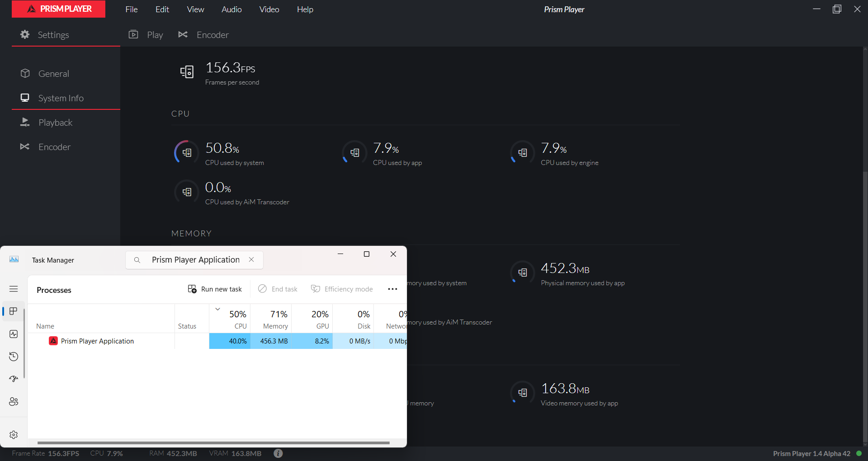Click the 452.3MB physical memory value
This screenshot has width=868, height=461.
pos(565,268)
